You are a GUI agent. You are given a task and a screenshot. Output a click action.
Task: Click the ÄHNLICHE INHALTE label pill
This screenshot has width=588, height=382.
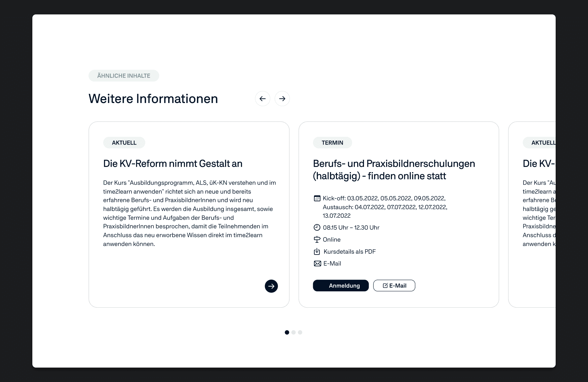pyautogui.click(x=124, y=76)
